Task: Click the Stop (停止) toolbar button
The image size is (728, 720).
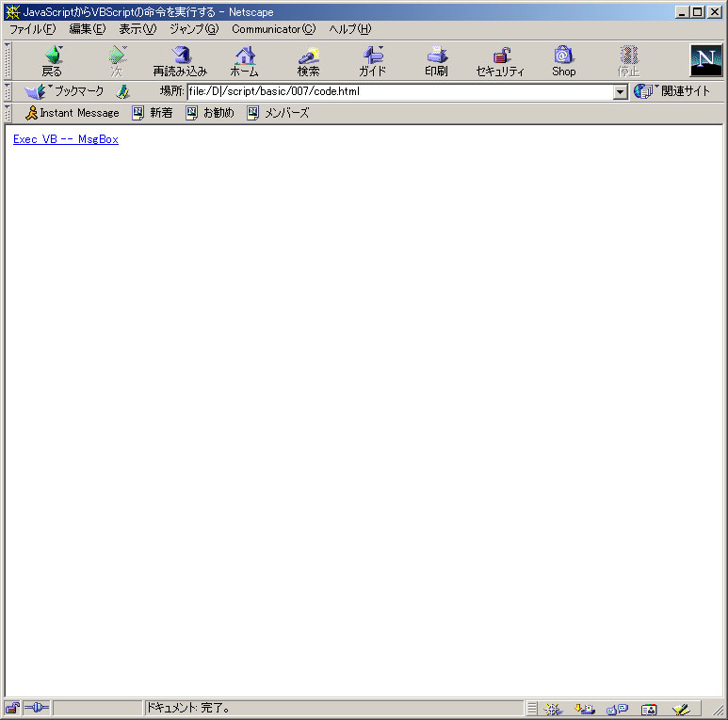Action: point(629,61)
